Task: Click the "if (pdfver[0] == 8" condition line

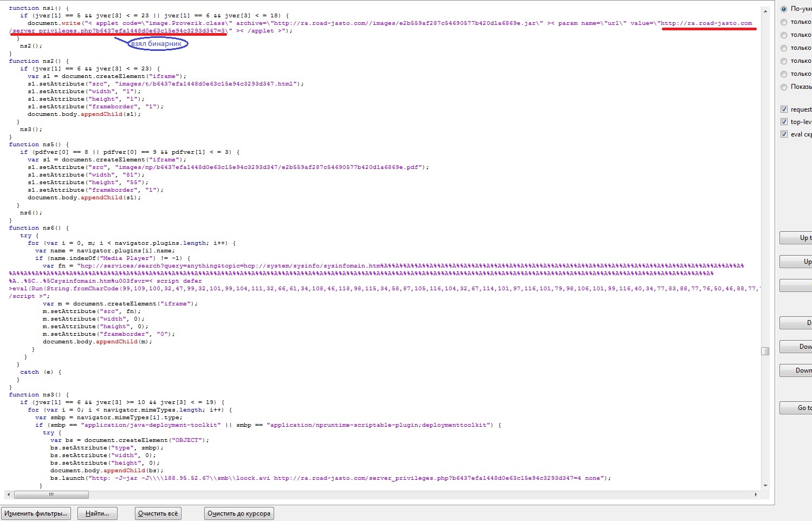Action: 130,152
